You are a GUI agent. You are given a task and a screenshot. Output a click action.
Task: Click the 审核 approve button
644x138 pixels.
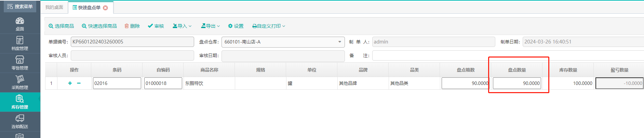[x=156, y=26]
